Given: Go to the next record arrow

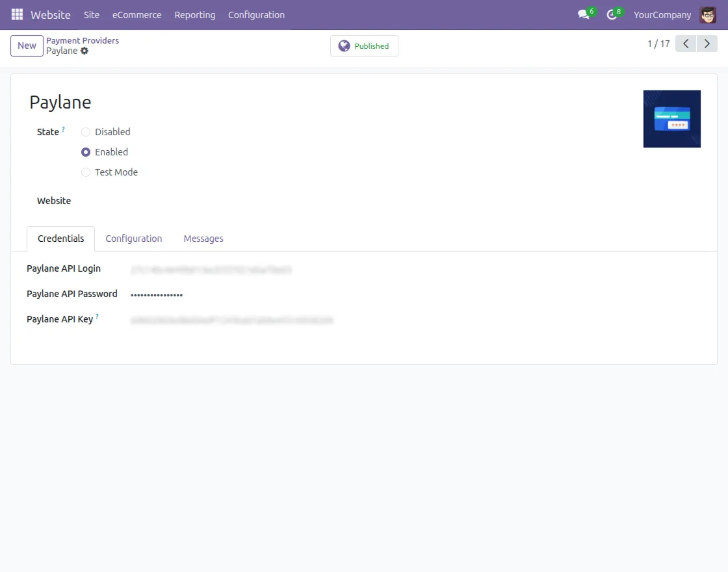Looking at the screenshot, I should tap(707, 43).
